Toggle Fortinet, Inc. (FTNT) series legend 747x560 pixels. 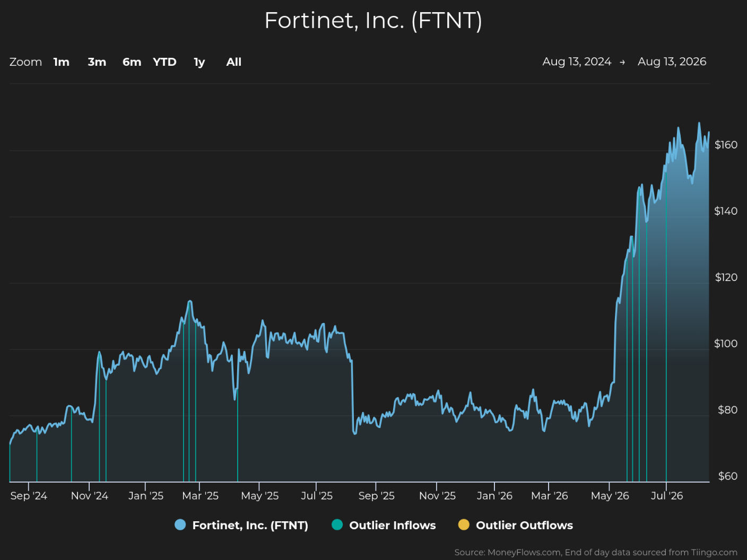pyautogui.click(x=241, y=525)
